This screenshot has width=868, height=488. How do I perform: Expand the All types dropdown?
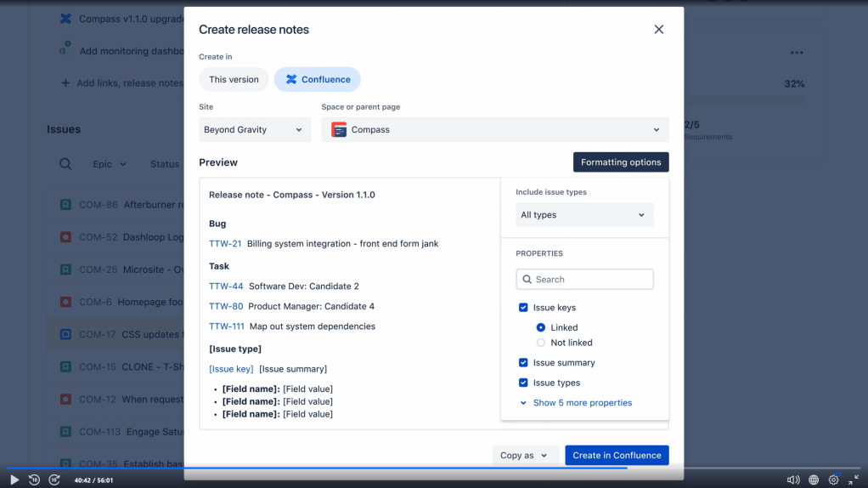point(584,215)
